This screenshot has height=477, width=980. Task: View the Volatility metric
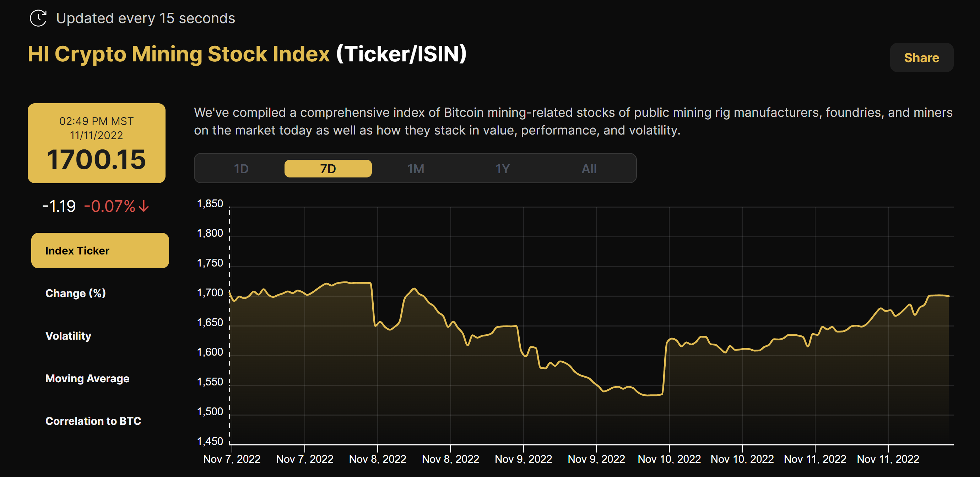[x=68, y=336]
